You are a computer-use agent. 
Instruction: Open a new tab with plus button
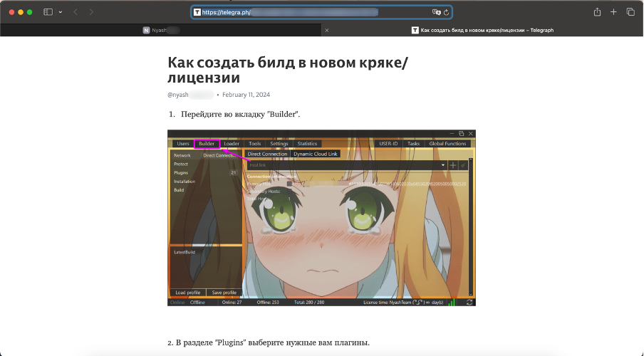(x=613, y=12)
